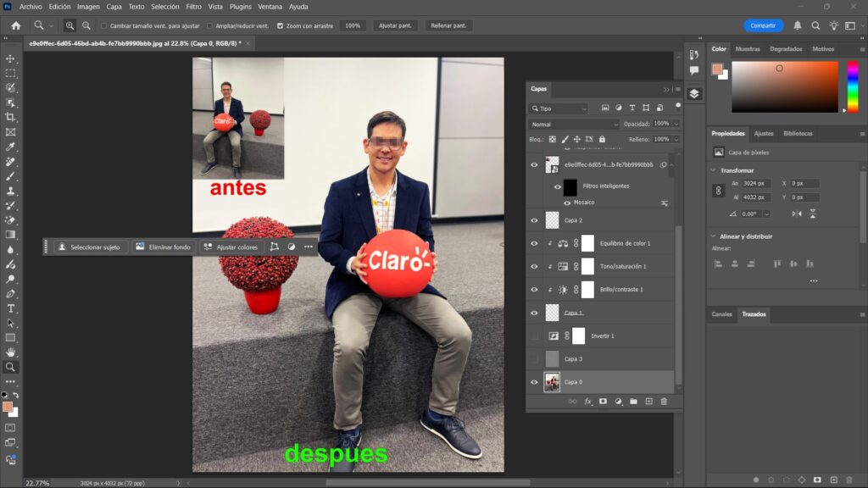Show the Invertir 1 layer
This screenshot has width=868, height=488.
(x=534, y=335)
